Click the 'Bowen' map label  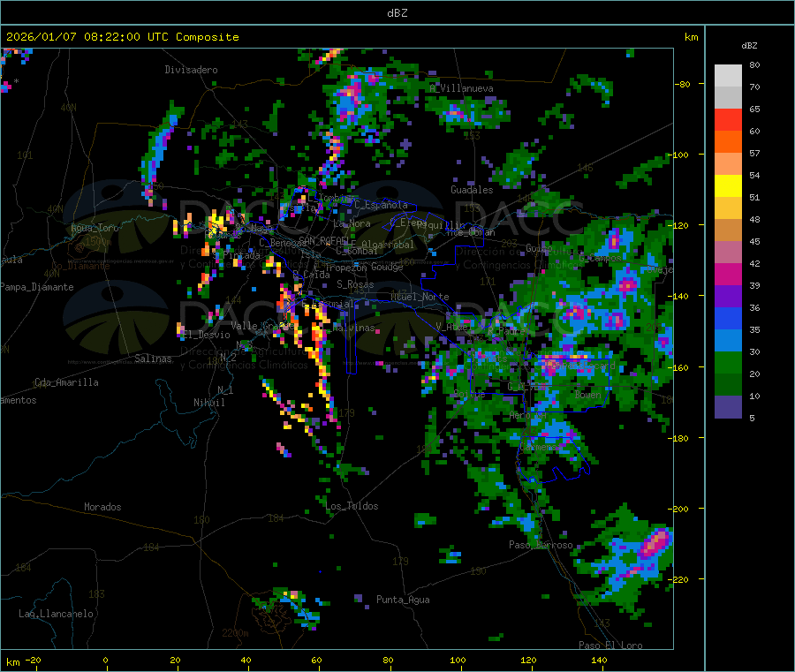(x=587, y=395)
